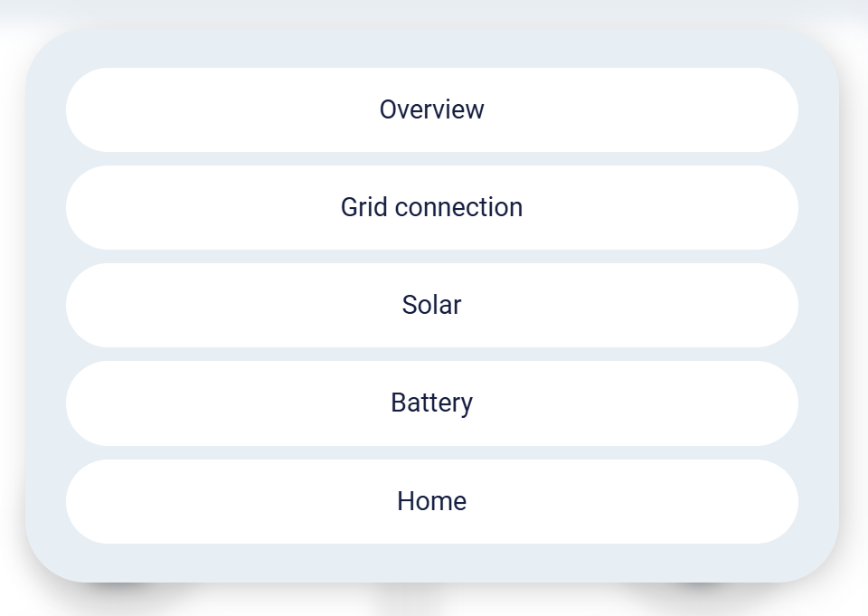Select the second list item labeled Grid connection
The width and height of the screenshot is (868, 616).
click(432, 207)
